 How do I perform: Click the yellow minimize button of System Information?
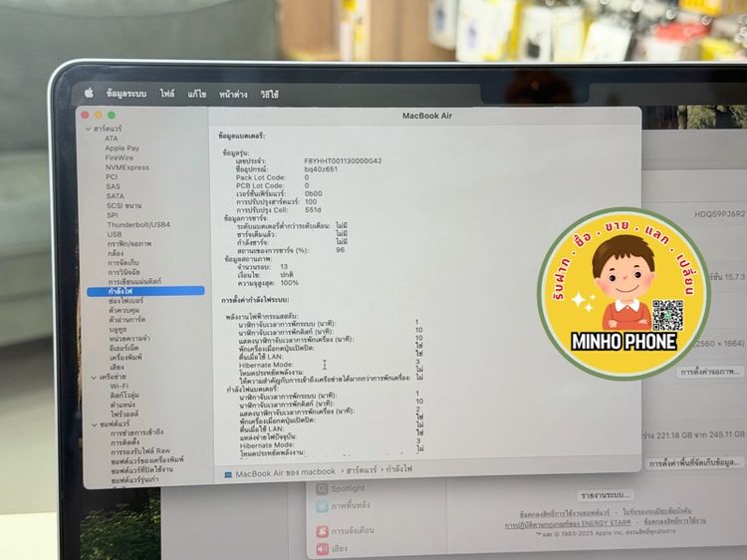tap(99, 115)
